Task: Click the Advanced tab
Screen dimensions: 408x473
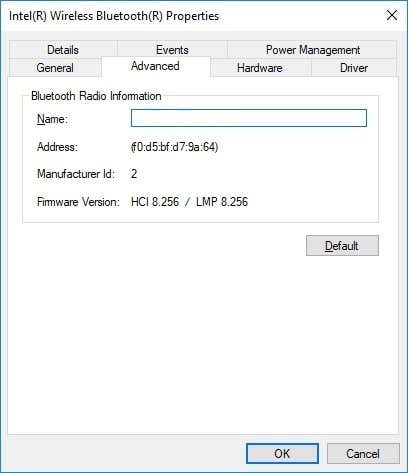Action: pyautogui.click(x=155, y=66)
